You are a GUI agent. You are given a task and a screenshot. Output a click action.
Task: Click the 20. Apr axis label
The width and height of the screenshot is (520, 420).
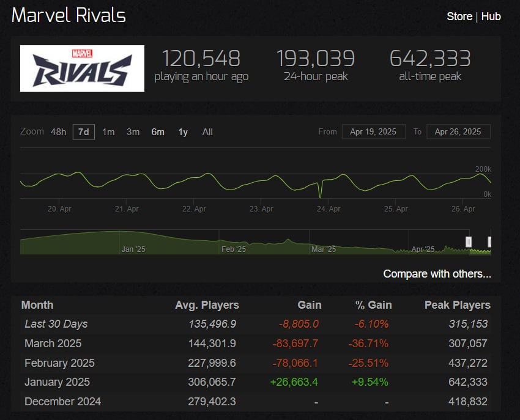click(59, 209)
